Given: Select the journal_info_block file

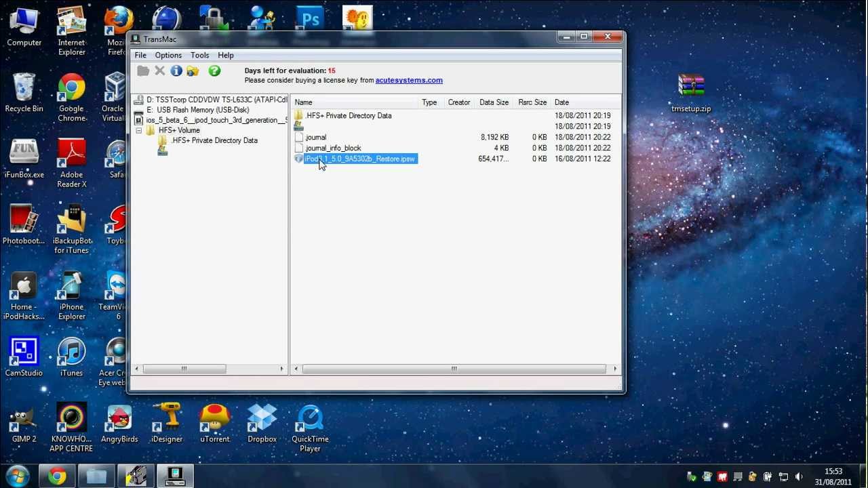Looking at the screenshot, I should coord(333,148).
